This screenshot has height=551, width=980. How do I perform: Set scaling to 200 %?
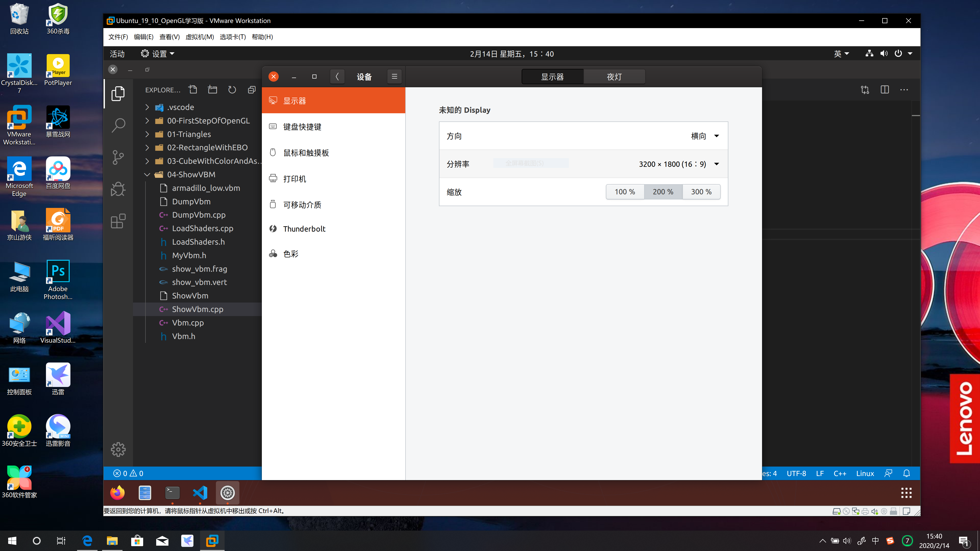(663, 192)
